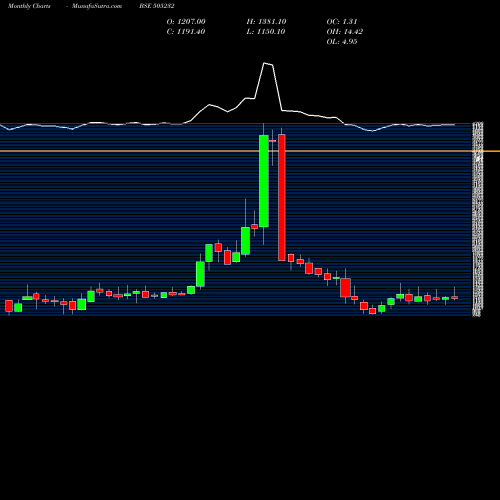This screenshot has height=500, width=500.
Task: Click the first red candlestick on the left
Action: coord(9,306)
